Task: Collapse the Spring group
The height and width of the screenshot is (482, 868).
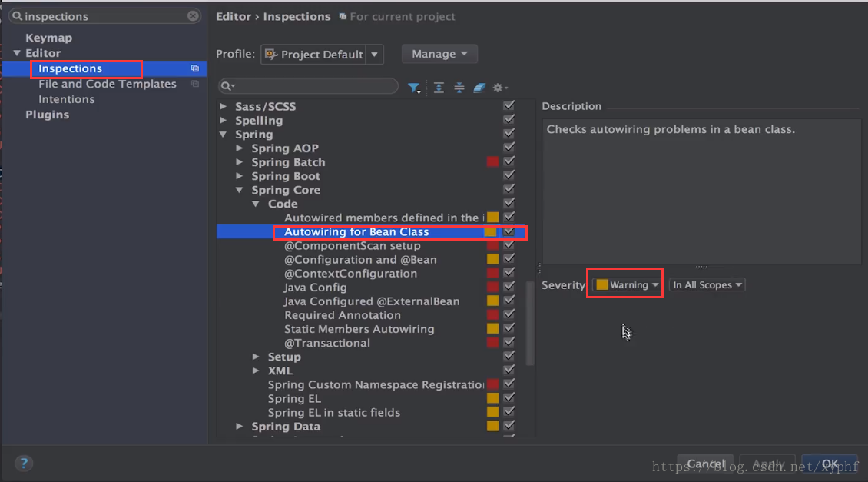Action: pos(223,134)
